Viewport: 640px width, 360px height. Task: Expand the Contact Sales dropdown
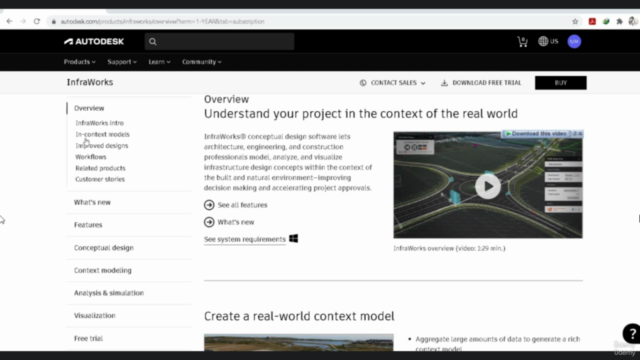(393, 83)
